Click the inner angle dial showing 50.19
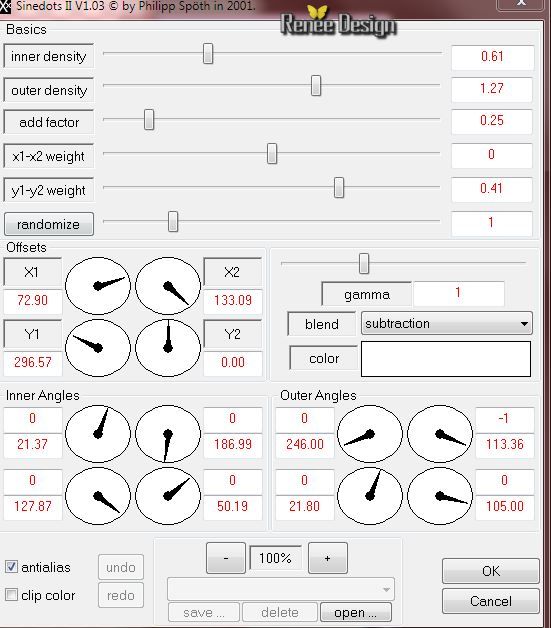Viewport: 551px width, 628px height. tap(168, 496)
